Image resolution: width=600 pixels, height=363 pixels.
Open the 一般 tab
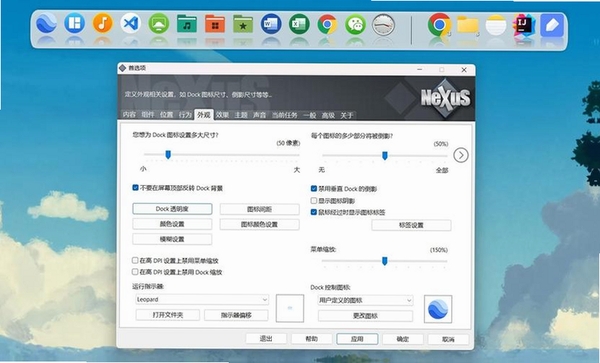tap(310, 115)
